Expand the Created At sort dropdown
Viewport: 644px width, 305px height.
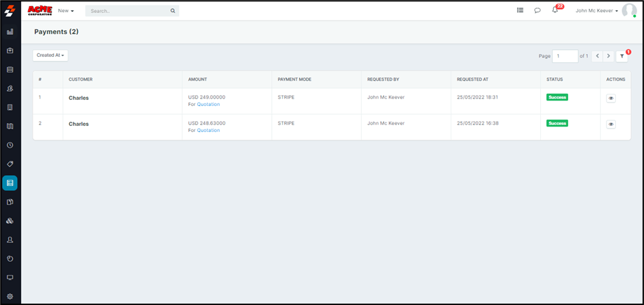click(x=51, y=55)
